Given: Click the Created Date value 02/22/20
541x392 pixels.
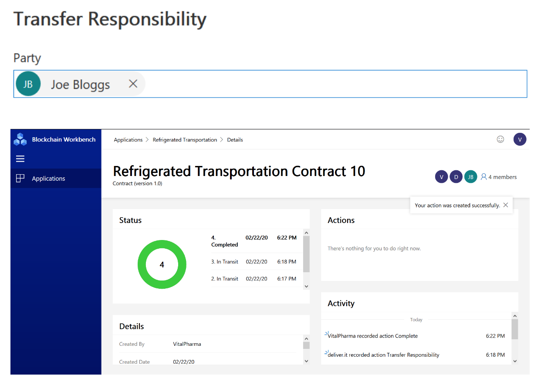Looking at the screenshot, I should coord(184,362).
